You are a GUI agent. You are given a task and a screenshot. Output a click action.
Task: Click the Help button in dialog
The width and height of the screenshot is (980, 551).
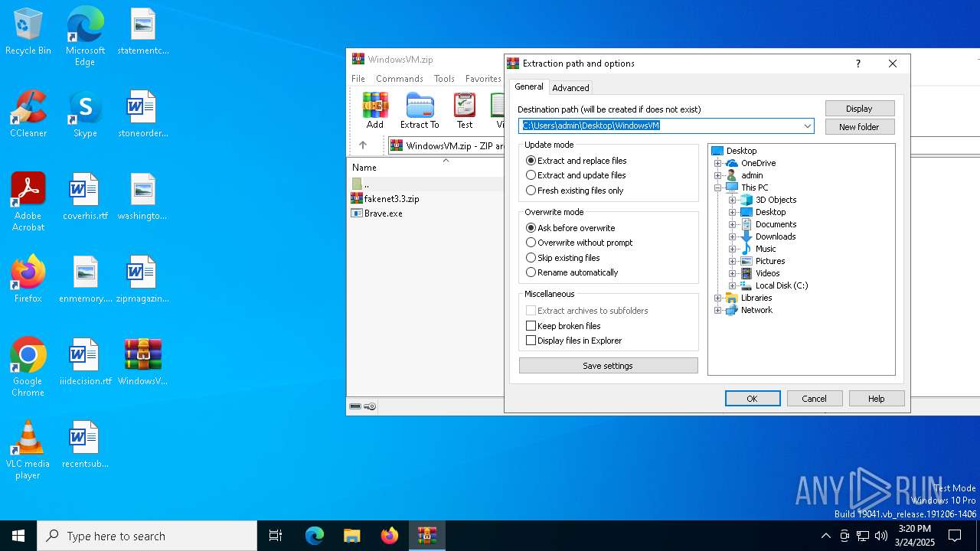coord(877,399)
